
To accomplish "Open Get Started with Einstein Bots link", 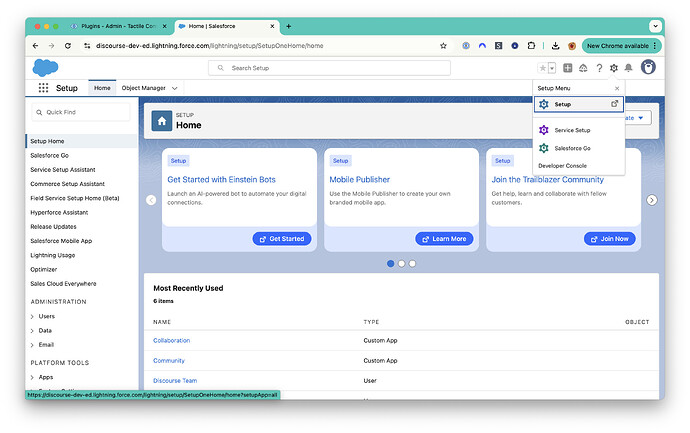I will click(221, 180).
